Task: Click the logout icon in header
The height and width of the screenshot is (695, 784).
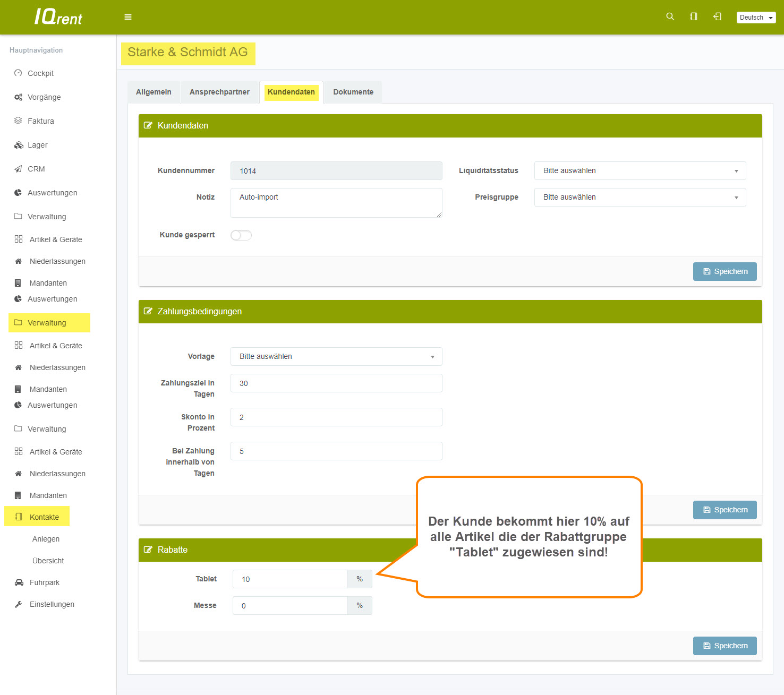Action: [x=717, y=16]
